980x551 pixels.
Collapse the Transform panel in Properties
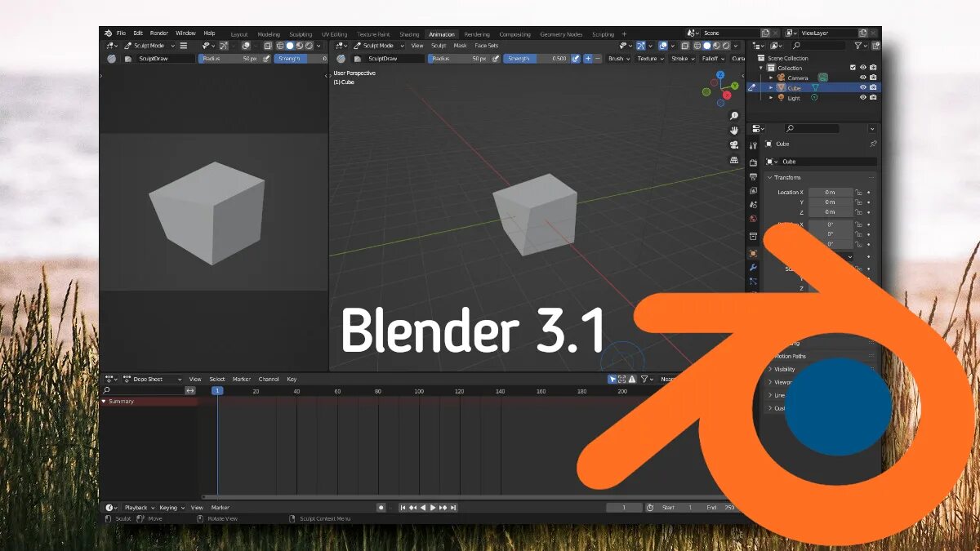click(x=769, y=177)
